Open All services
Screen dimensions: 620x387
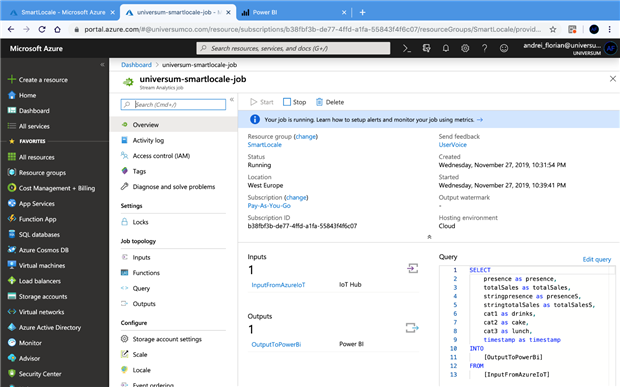coord(29,126)
